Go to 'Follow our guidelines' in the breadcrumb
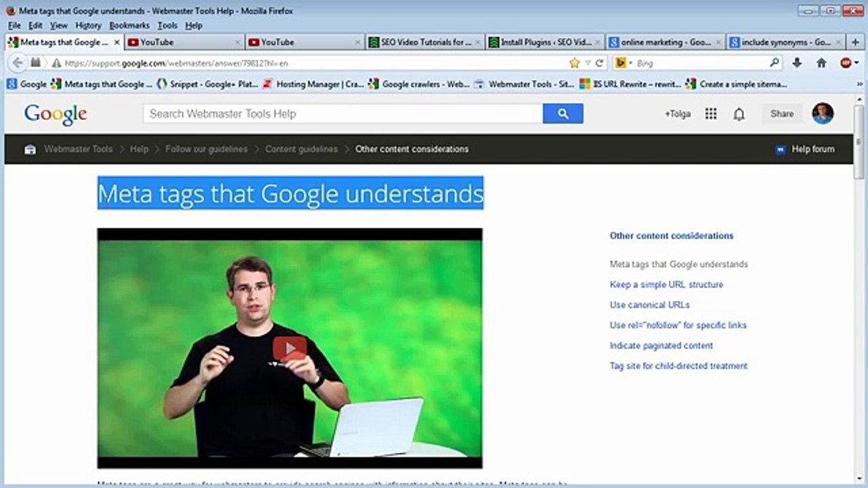Image resolution: width=868 pixels, height=488 pixels. (x=206, y=149)
